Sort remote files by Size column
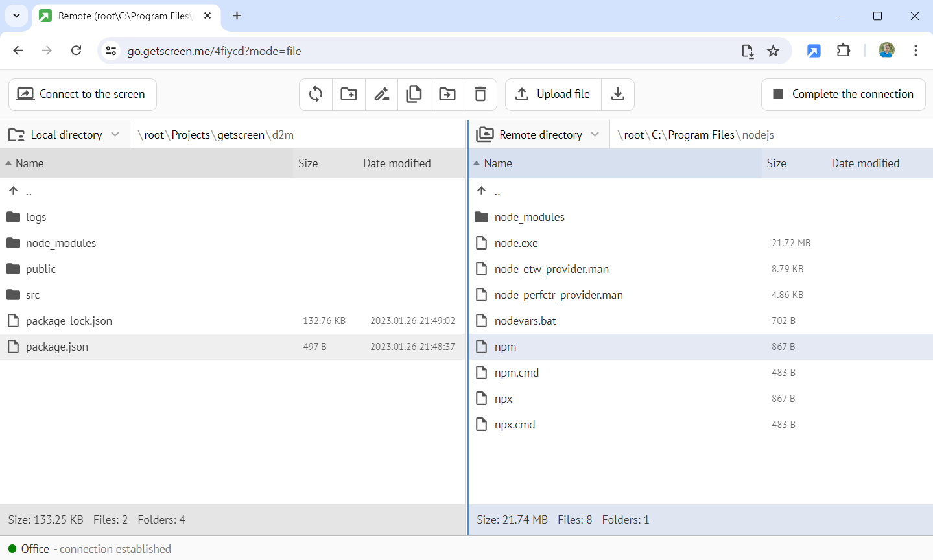This screenshot has height=560, width=933. (x=776, y=163)
